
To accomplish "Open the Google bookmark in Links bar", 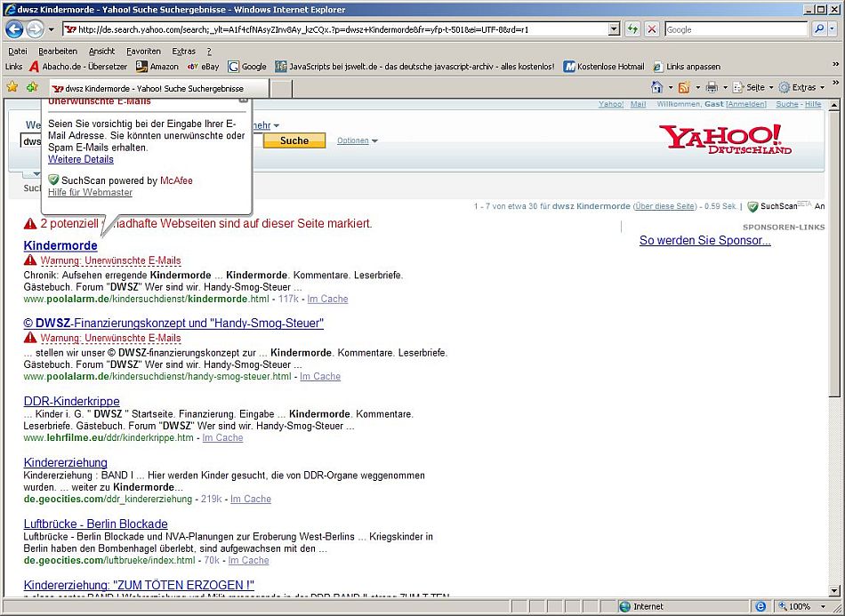I will [247, 67].
